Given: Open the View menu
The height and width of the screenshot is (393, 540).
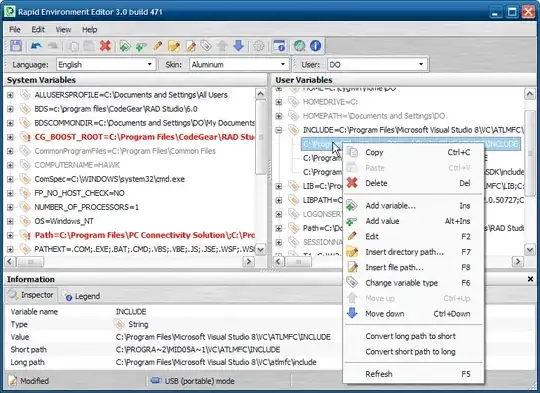Looking at the screenshot, I should 63,30.
